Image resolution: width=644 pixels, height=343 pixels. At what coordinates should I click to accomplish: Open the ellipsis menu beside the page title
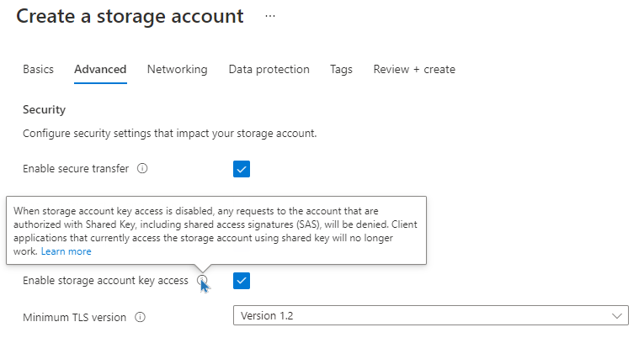270,16
